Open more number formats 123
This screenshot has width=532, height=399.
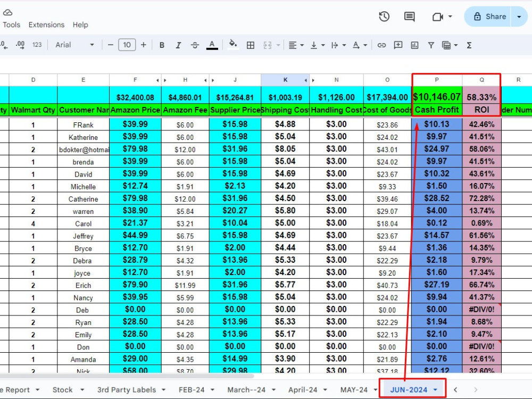37,45
